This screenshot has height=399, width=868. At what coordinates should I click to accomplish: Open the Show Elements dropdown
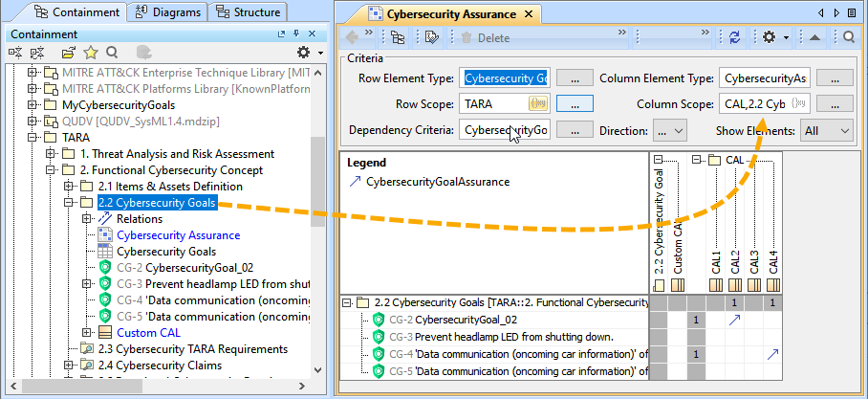(x=827, y=130)
